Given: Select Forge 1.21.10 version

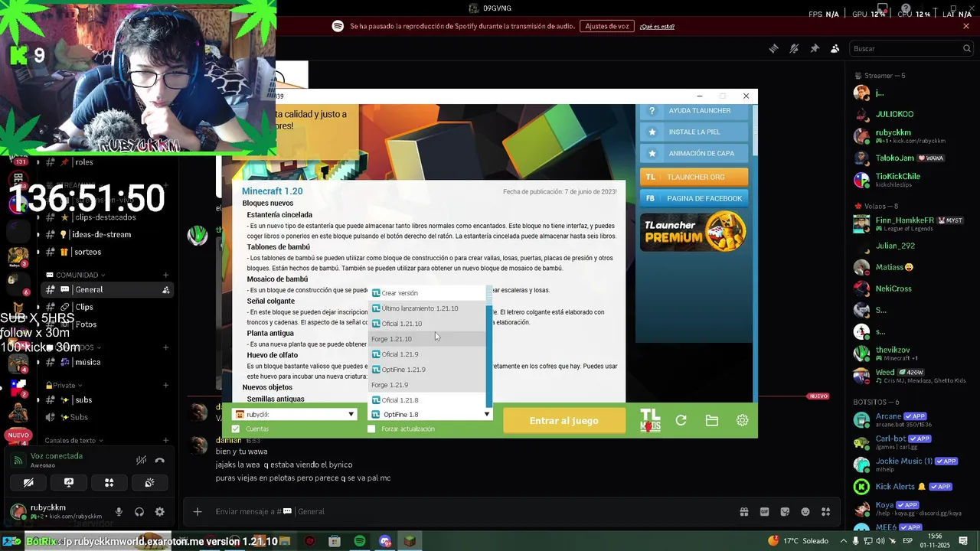Looking at the screenshot, I should 427,339.
